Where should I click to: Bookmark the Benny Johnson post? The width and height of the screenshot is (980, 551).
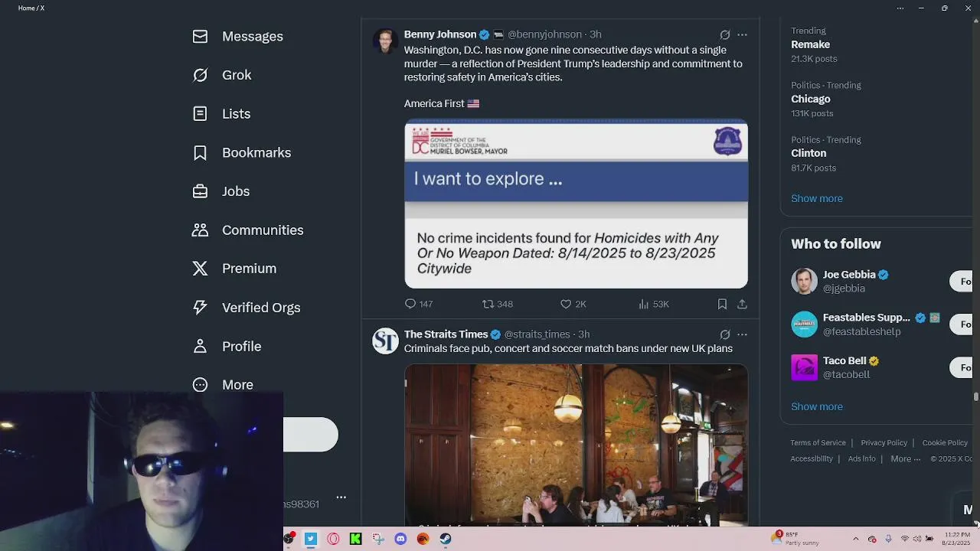[722, 304]
